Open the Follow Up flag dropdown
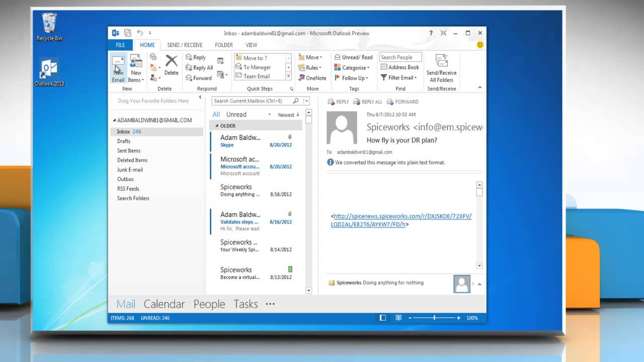This screenshot has height=362, width=644. tap(351, 78)
